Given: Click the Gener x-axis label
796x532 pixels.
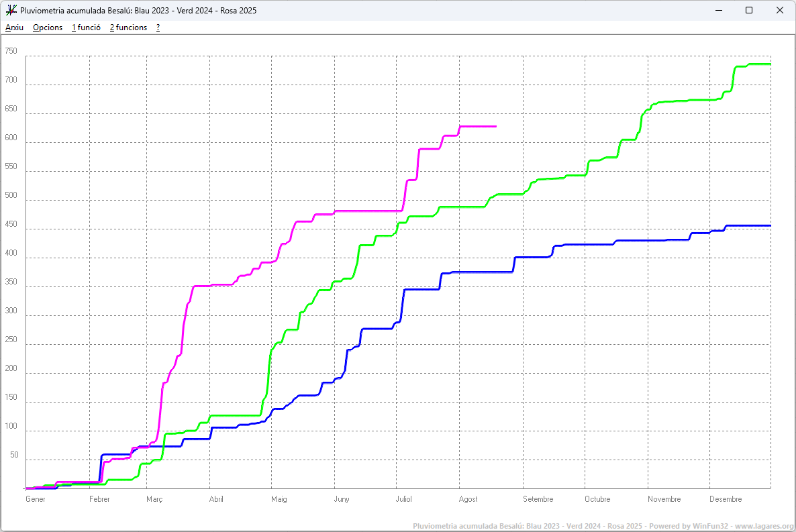Looking at the screenshot, I should [x=36, y=499].
